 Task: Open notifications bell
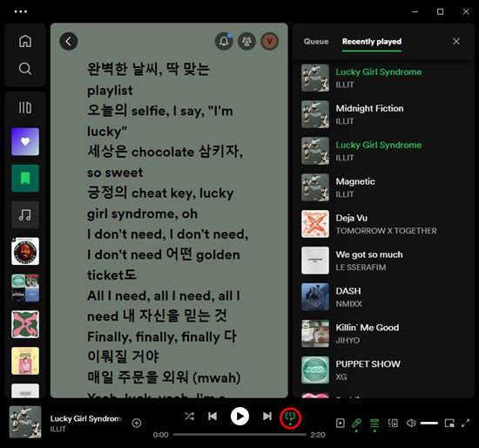pyautogui.click(x=224, y=41)
